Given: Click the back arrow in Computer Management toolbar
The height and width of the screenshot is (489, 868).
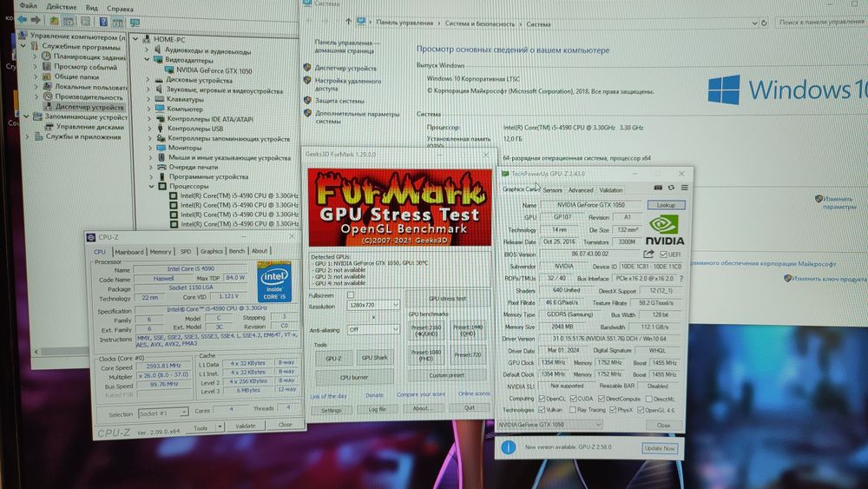Looking at the screenshot, I should coord(23,21).
